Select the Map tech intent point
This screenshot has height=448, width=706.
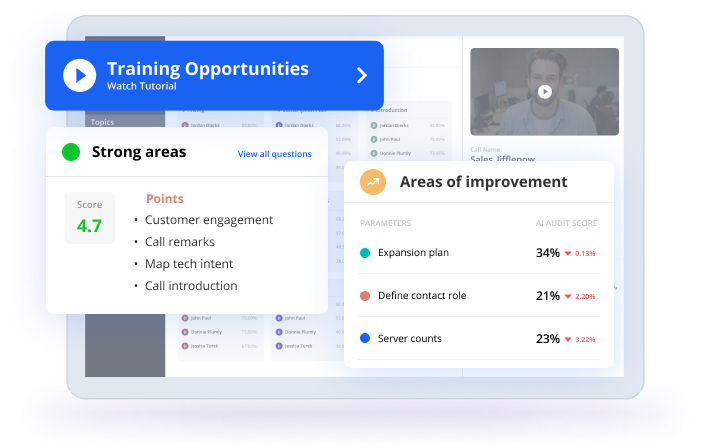189,264
